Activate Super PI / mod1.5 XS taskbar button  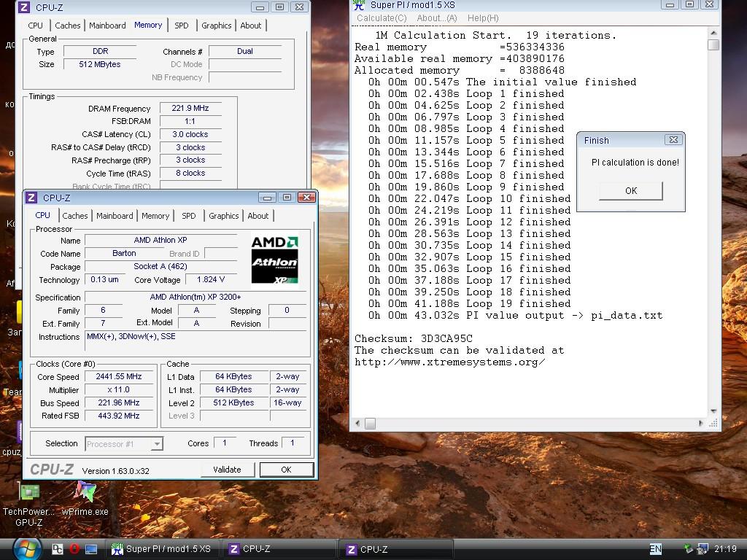click(162, 549)
